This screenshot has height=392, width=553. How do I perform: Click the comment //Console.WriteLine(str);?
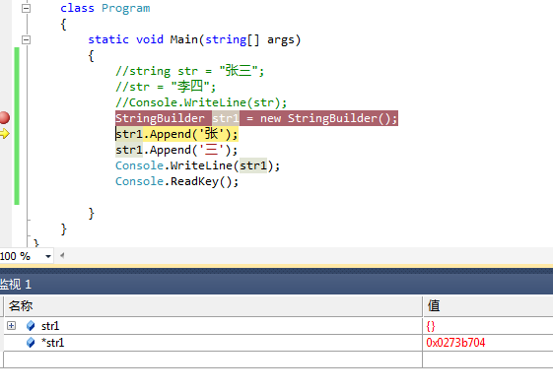(x=201, y=102)
